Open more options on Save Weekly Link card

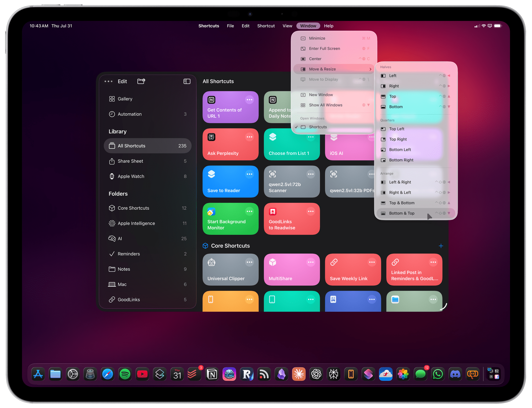[372, 262]
